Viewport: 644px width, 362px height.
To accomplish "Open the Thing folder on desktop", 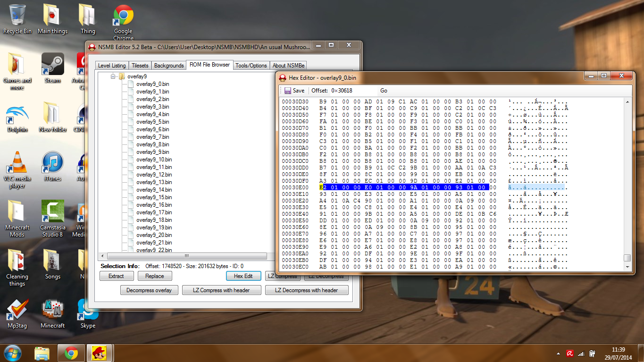I will click(x=87, y=19).
